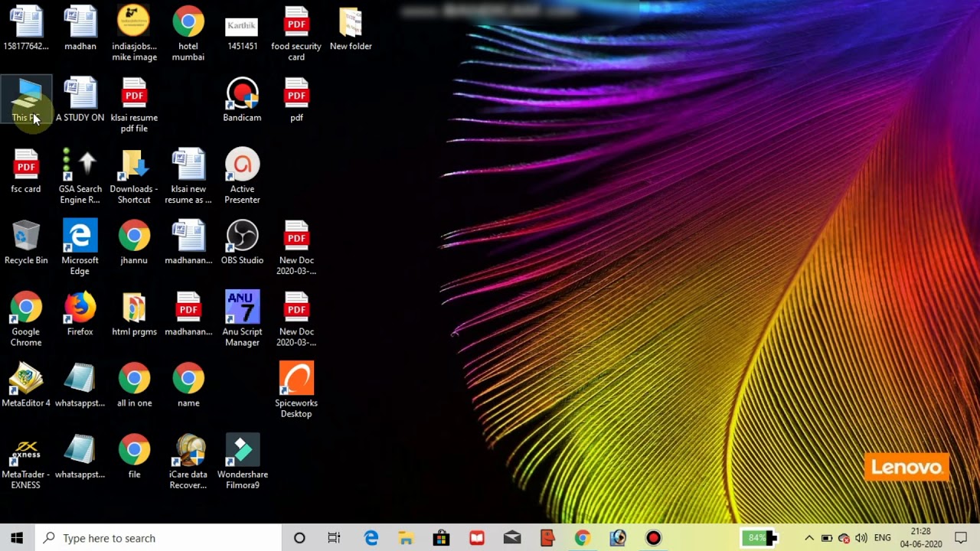Open the red book taskbar app

477,538
